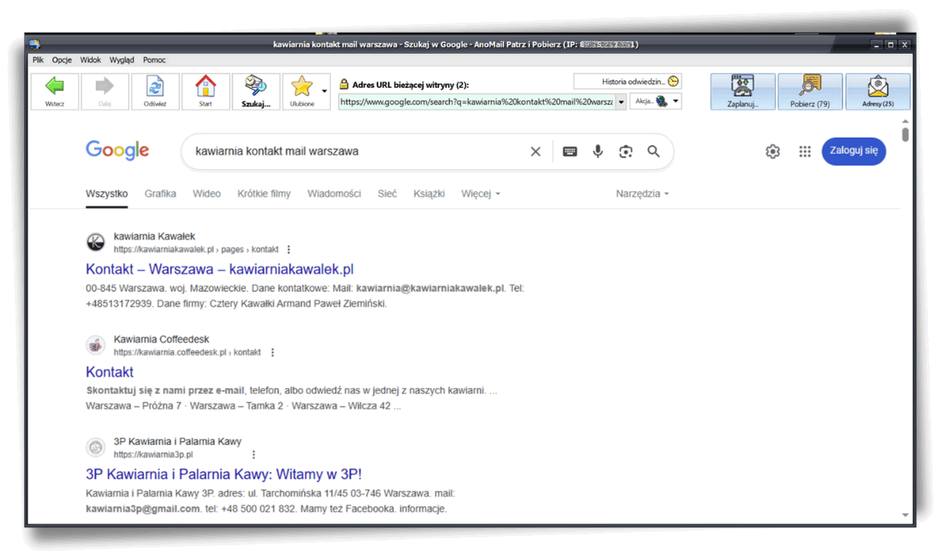
Task: Click Warszawa – Tamka 2 text
Action: (x=237, y=407)
